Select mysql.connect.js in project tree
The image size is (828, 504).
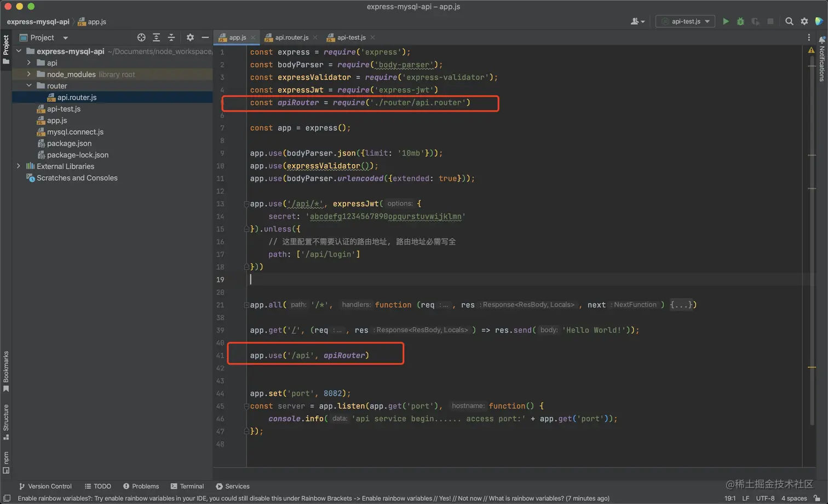[75, 132]
